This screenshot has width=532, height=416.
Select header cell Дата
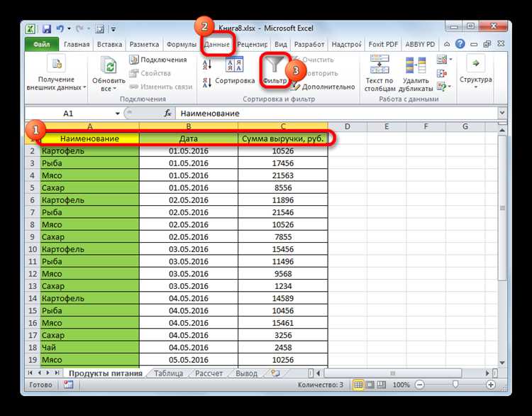point(189,138)
